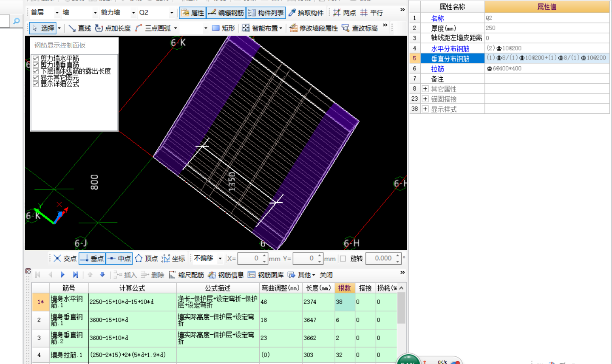Open 缩尺配筋 scaled reinforcement tool

186,275
